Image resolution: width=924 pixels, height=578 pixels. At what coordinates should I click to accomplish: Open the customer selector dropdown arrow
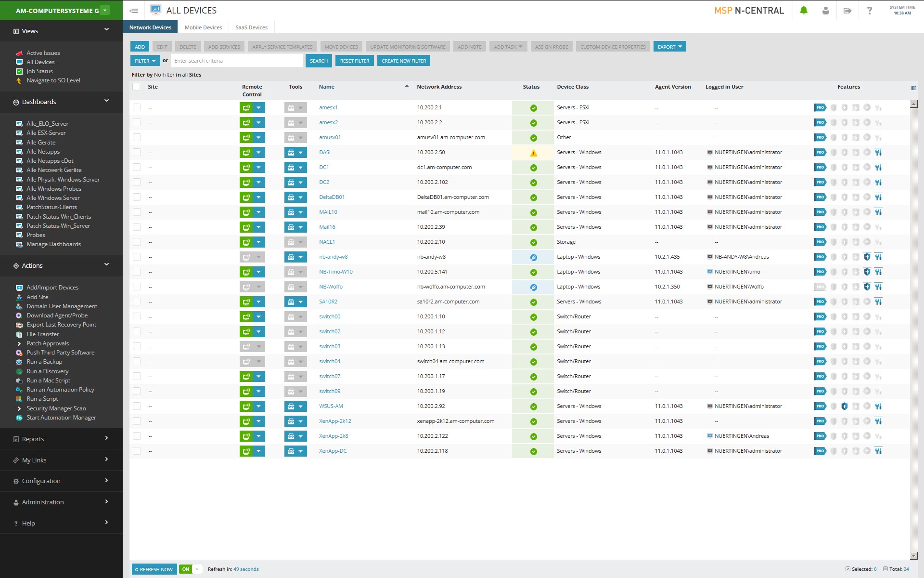[105, 10]
